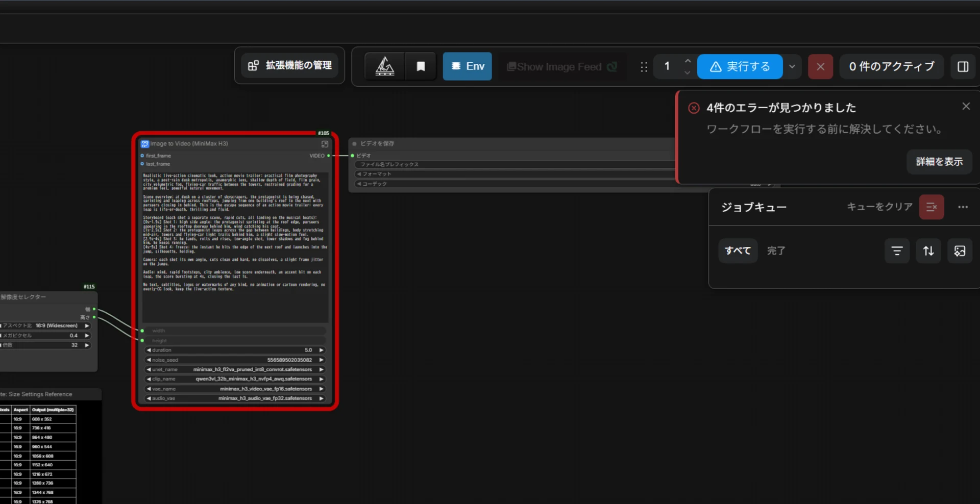Screen dimensions: 980x504
Task: Increase noise_seed with its right arrow
Action: [x=322, y=360]
